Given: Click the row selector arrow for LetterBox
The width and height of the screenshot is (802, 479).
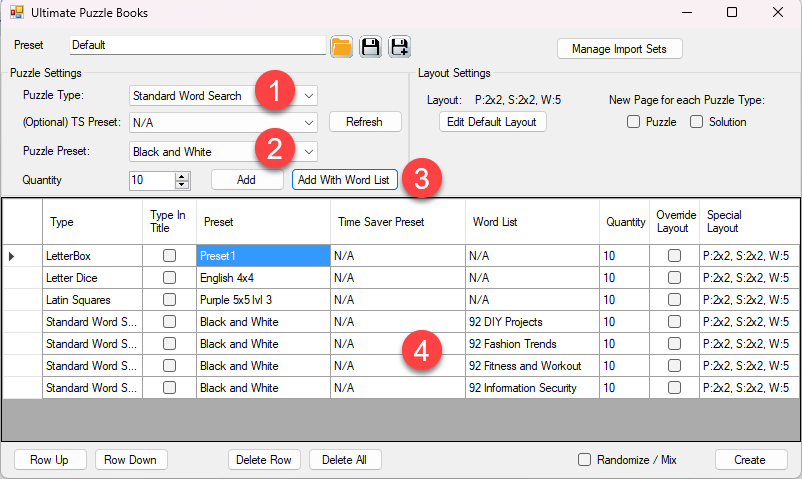Looking at the screenshot, I should [x=12, y=256].
